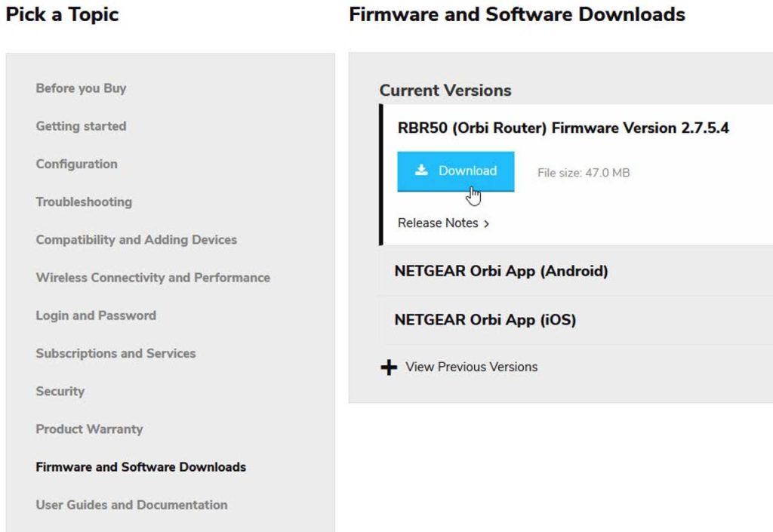Click the chevron arrow after Release Notes
This screenshot has width=773, height=532.
click(x=487, y=224)
